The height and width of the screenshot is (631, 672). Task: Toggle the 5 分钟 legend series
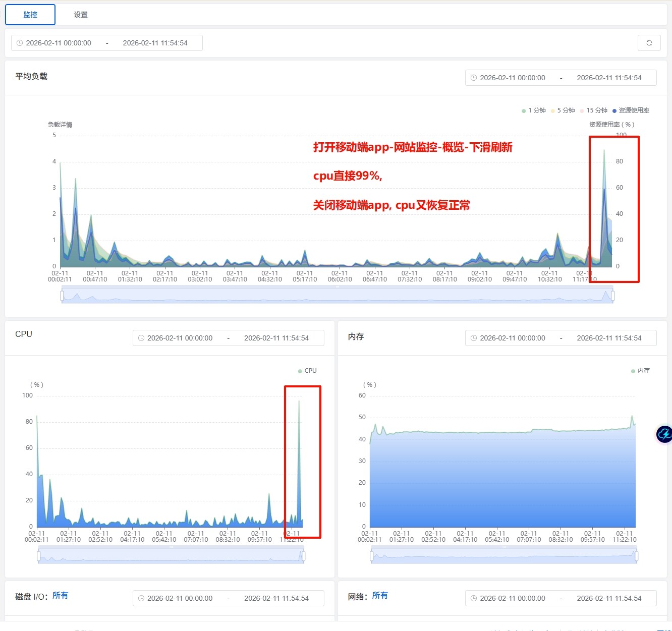pyautogui.click(x=563, y=110)
